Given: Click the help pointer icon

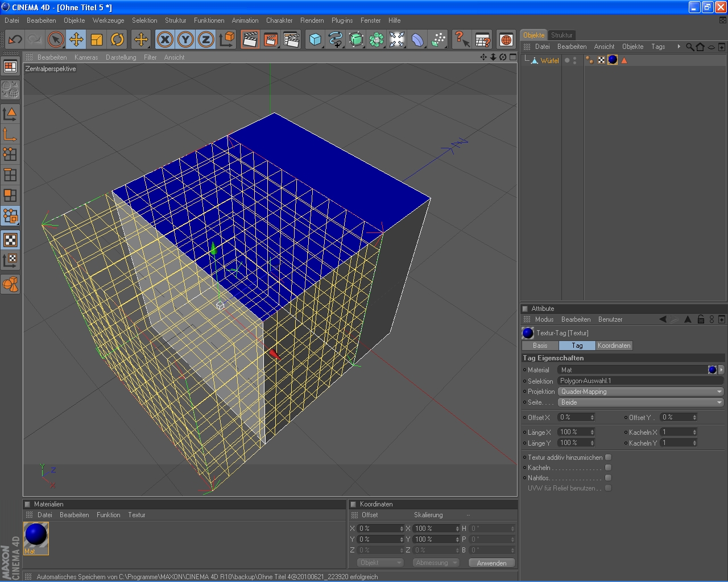Looking at the screenshot, I should click(x=462, y=39).
